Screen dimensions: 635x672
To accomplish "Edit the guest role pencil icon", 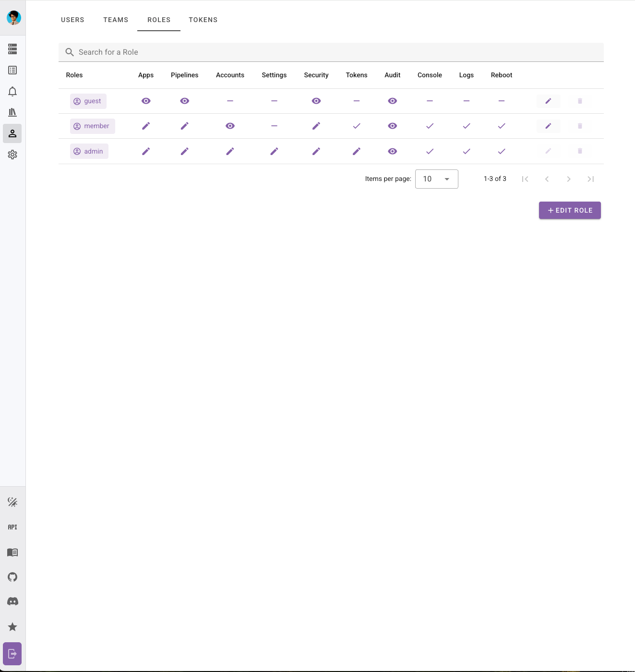I will (x=548, y=101).
